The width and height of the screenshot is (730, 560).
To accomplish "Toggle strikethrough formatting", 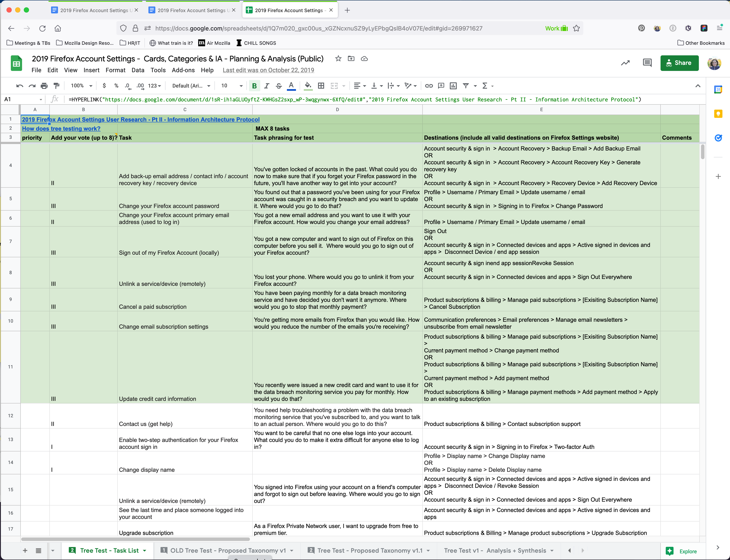I will pyautogui.click(x=279, y=86).
